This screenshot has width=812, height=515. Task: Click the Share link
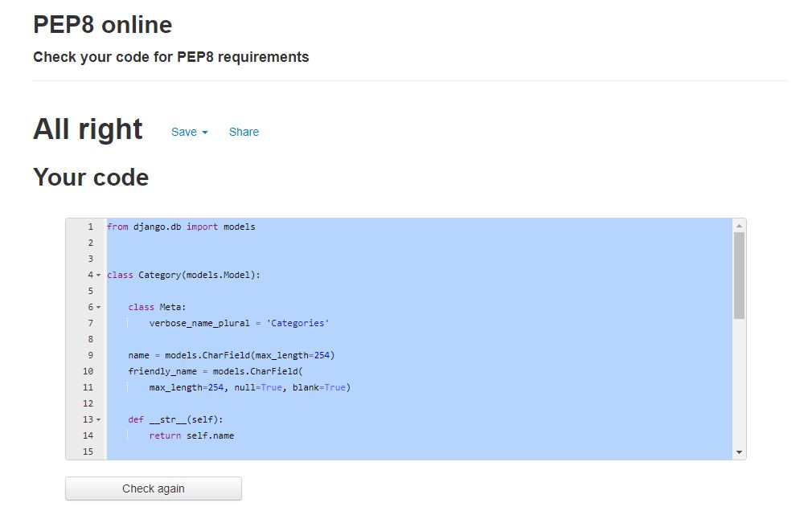pos(244,132)
